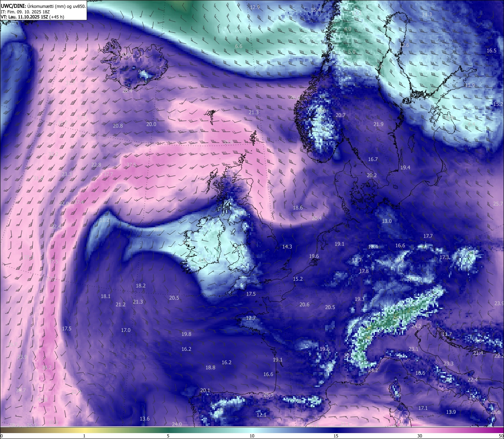Screen dimensions: 504x439
Task: Select the 19.4 value
Action: [405, 168]
